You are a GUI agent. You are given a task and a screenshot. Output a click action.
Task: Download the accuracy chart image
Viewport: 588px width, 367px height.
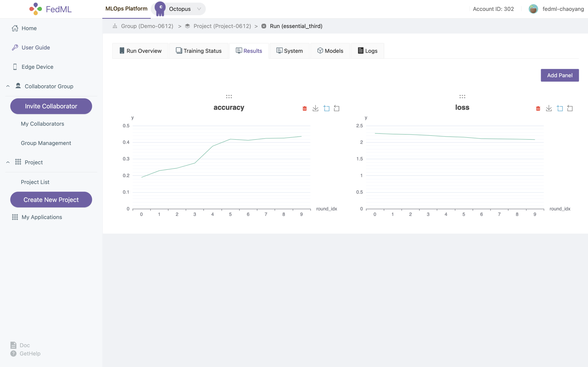(315, 108)
